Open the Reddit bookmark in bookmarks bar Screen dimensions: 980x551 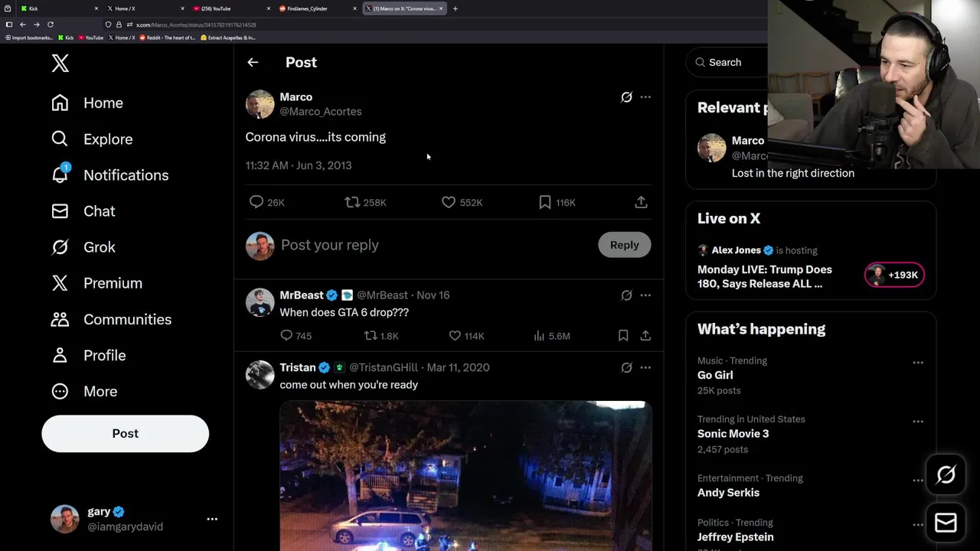pyautogui.click(x=167, y=37)
